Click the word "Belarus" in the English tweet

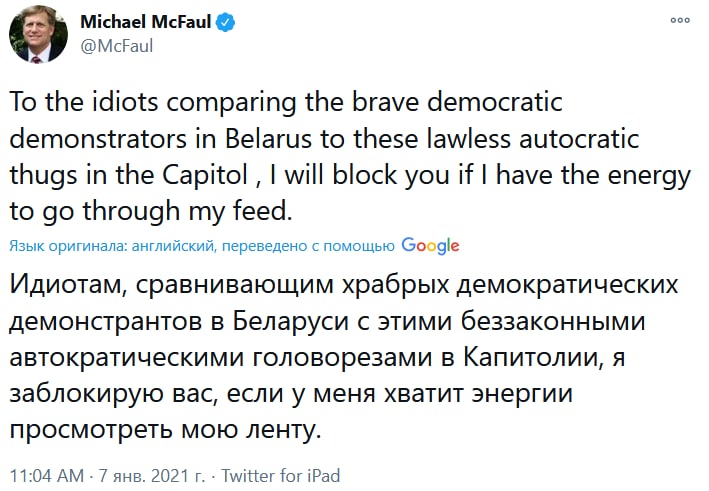point(268,139)
